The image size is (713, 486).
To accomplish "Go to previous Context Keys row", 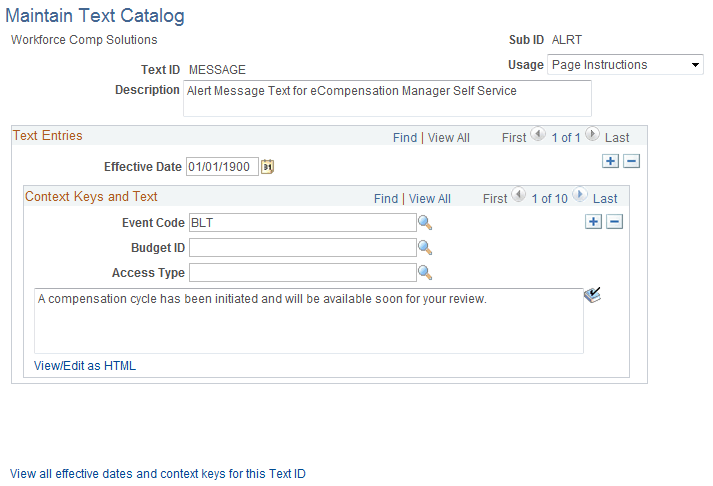I will pos(518,197).
